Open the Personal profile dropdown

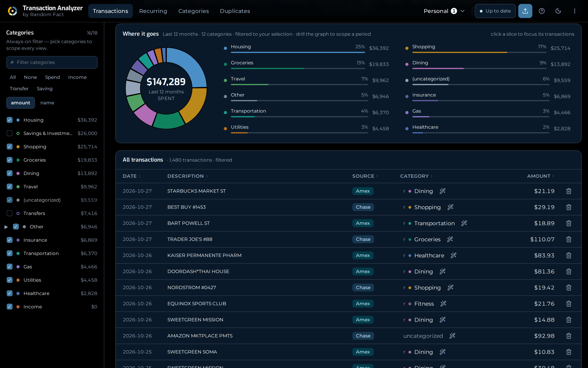pos(444,11)
